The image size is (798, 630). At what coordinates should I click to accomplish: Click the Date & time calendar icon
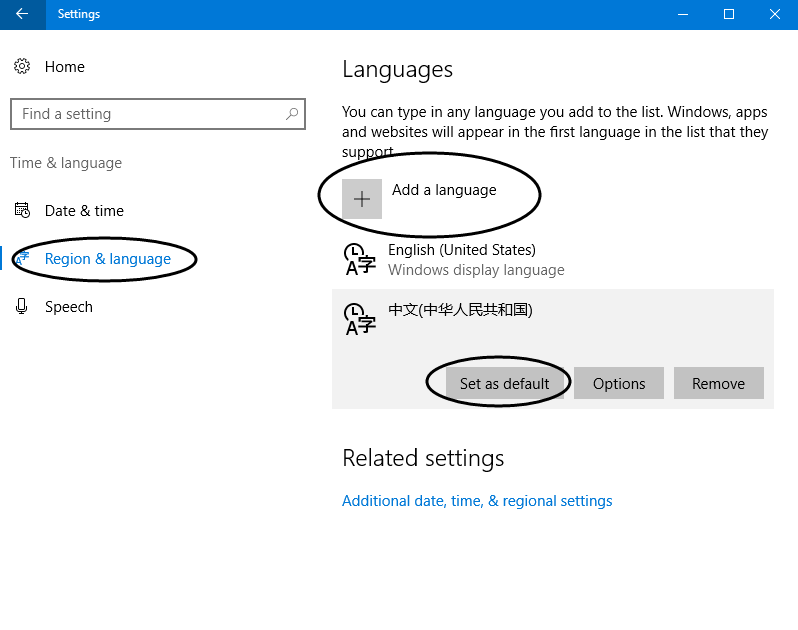click(22, 210)
